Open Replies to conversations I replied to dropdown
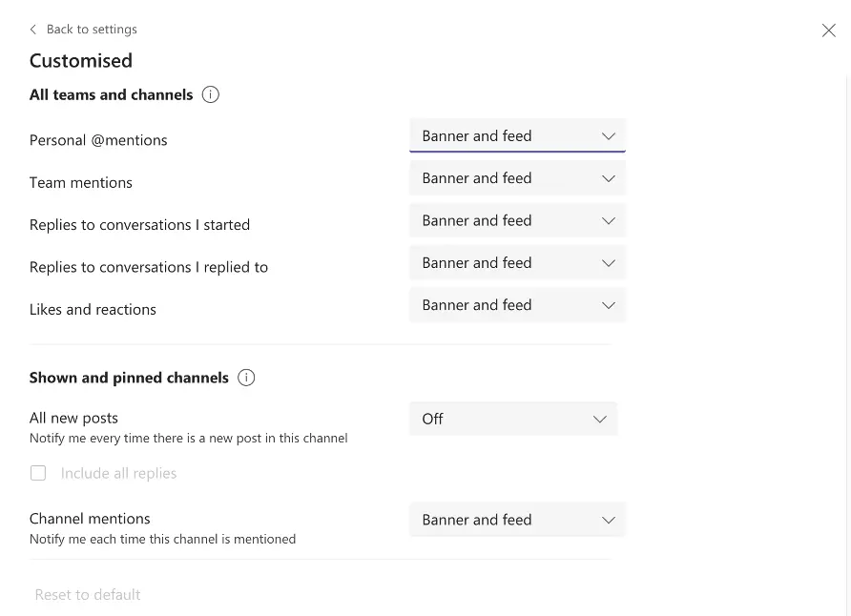 click(517, 263)
